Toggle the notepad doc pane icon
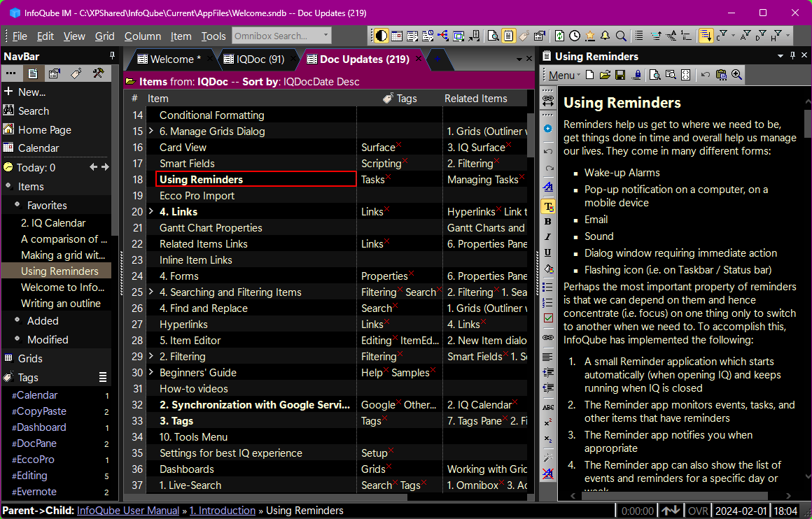812x519 pixels. pyautogui.click(x=508, y=36)
